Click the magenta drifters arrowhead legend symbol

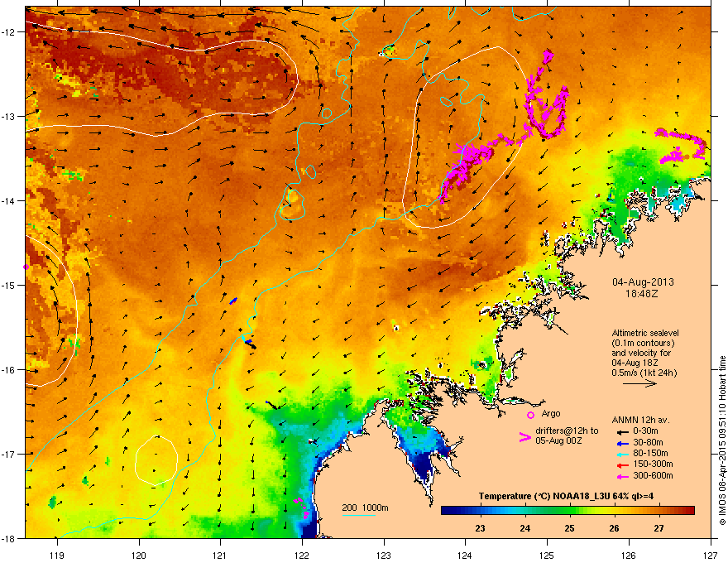524,436
